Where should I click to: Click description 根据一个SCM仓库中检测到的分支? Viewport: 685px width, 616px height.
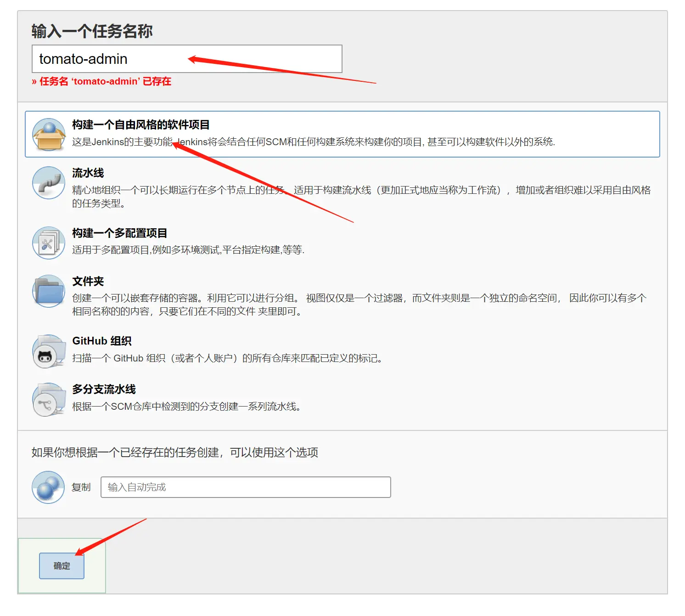(187, 407)
